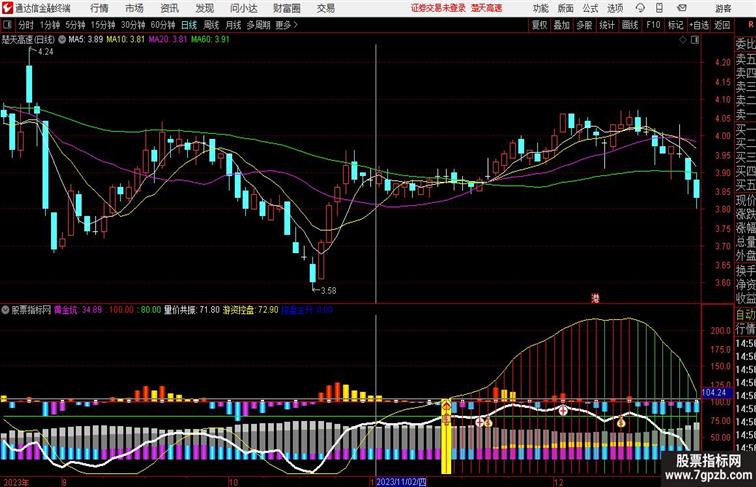
Task: Toggle the side panel icon left of 分时
Action: 7,25
